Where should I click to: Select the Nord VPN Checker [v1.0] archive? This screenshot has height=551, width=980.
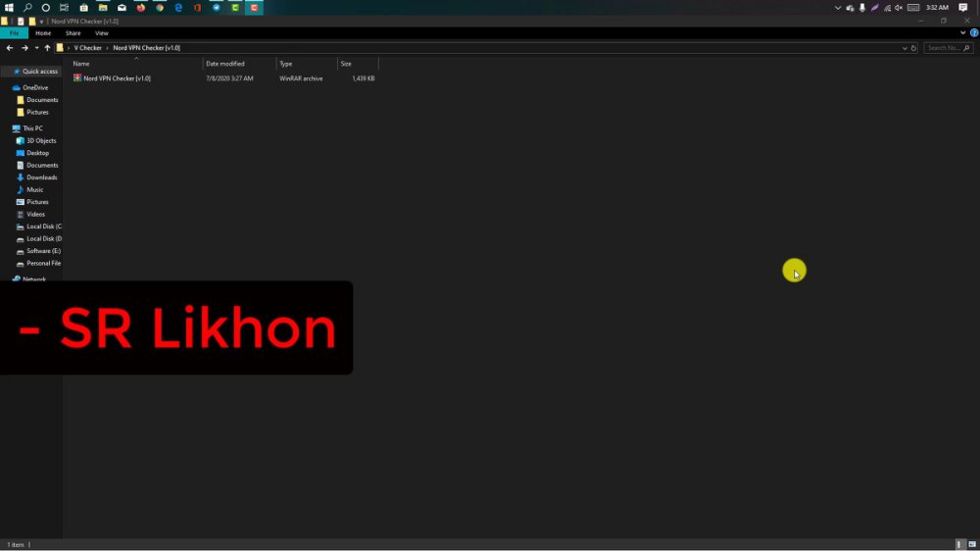[117, 78]
